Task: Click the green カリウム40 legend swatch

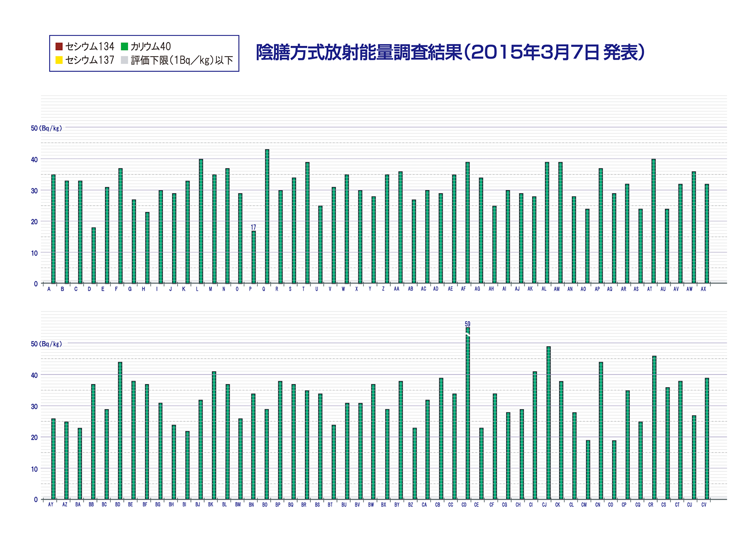Action: click(125, 46)
